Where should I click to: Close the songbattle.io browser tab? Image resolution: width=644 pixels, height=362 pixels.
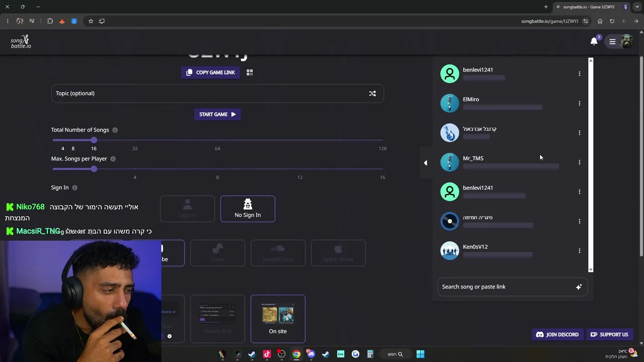tap(558, 7)
